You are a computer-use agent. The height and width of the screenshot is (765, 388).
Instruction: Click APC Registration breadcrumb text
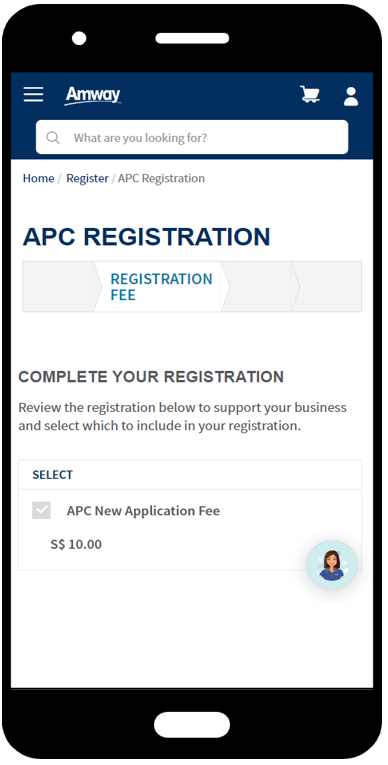[162, 179]
